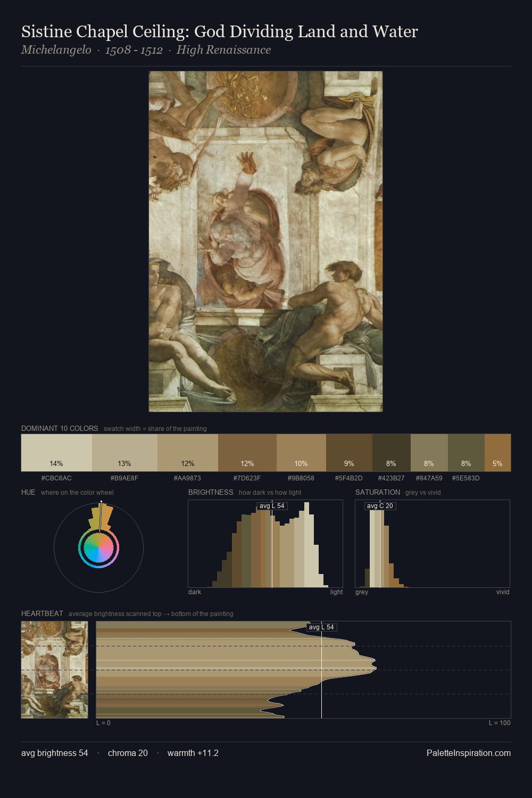Screen dimensions: 532x798
Task: Click the 'chroma 20' footer stat
Action: click(x=128, y=753)
